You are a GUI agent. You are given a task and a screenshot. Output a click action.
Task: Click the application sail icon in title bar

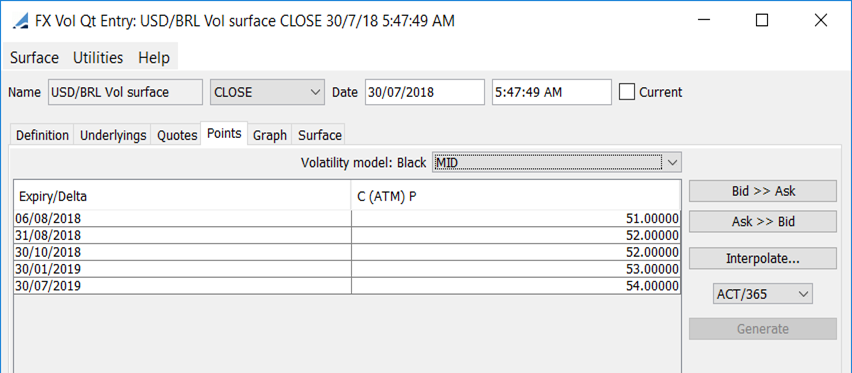[x=21, y=21]
